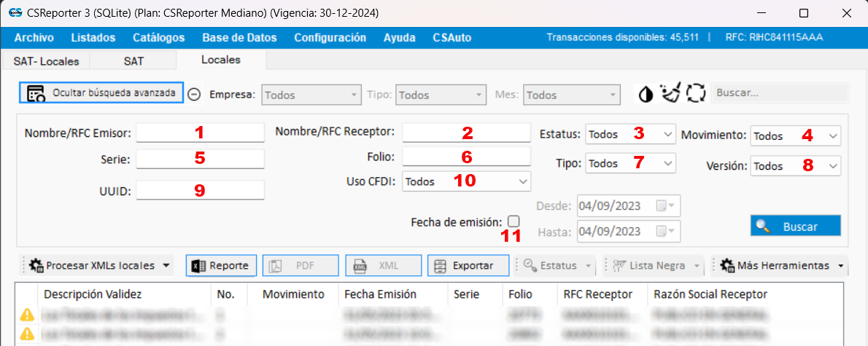Open the Archivo menu
The image size is (868, 346).
click(34, 38)
